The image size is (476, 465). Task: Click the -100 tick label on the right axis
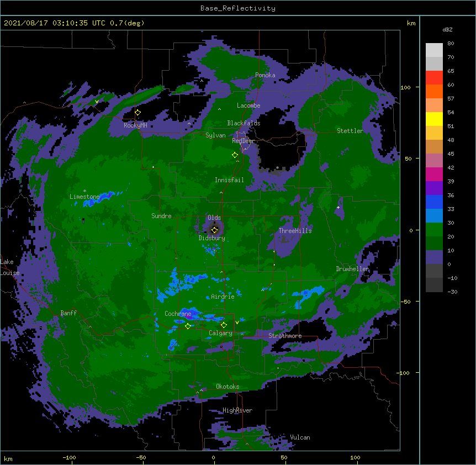point(404,373)
